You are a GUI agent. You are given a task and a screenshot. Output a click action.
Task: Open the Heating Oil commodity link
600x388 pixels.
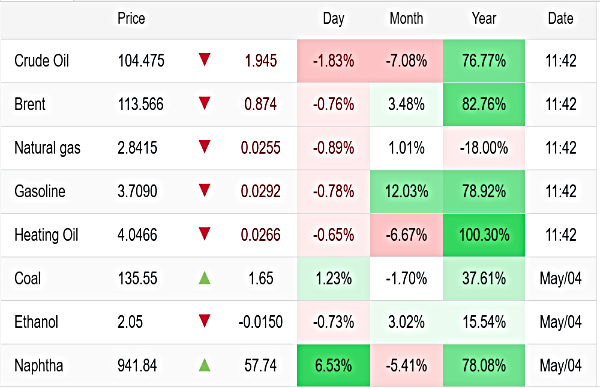click(46, 235)
